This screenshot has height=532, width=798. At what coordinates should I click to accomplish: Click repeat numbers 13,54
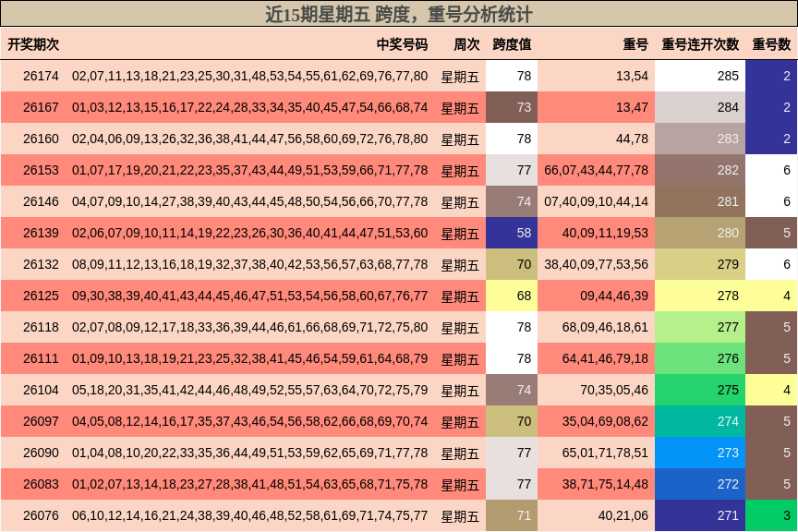point(632,76)
